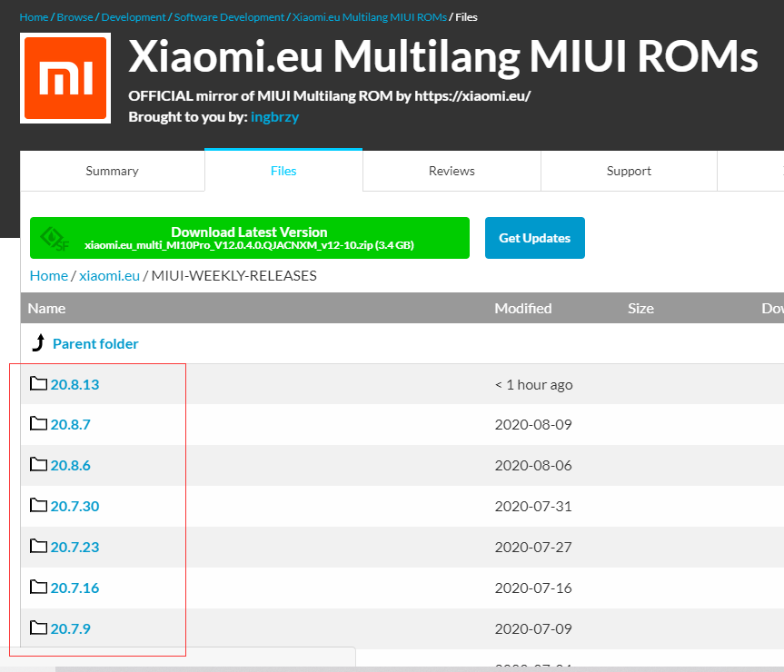This screenshot has width=784, height=672.
Task: Open Development breadcrumb link
Action: (x=134, y=17)
